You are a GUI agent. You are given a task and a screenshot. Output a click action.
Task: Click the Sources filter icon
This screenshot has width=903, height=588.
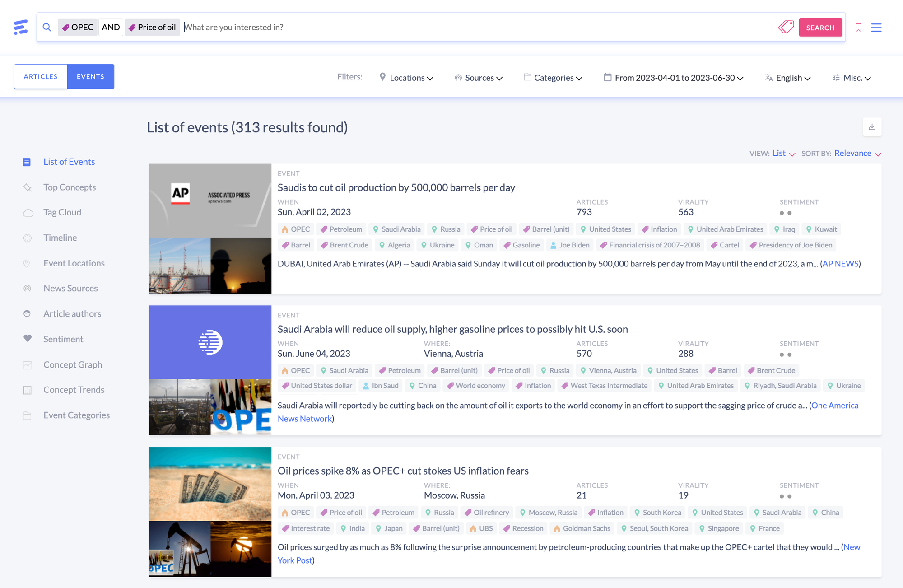pyautogui.click(x=458, y=78)
